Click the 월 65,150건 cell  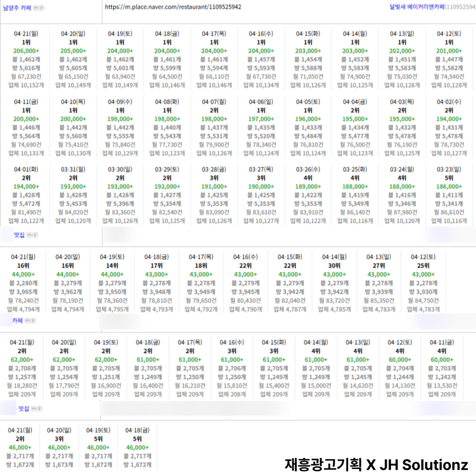pyautogui.click(x=73, y=77)
